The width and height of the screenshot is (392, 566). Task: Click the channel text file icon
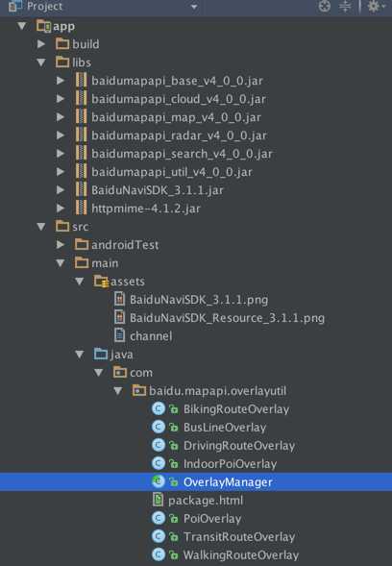click(x=119, y=335)
